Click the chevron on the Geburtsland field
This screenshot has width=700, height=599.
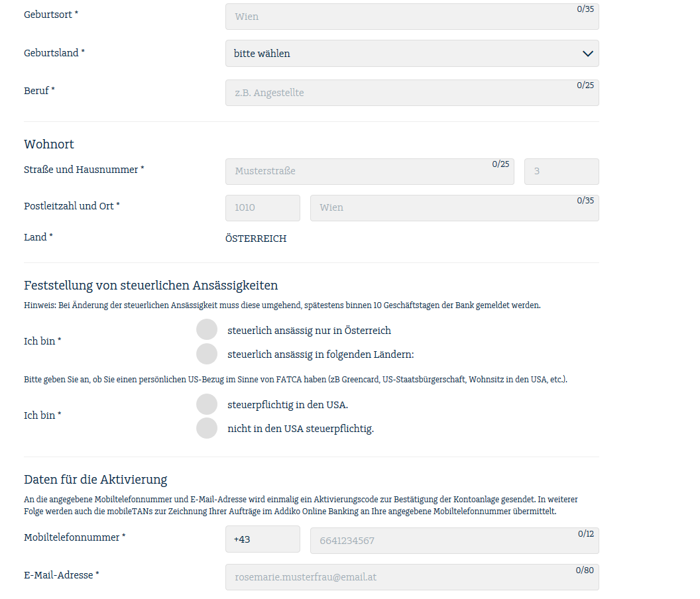[x=587, y=54]
